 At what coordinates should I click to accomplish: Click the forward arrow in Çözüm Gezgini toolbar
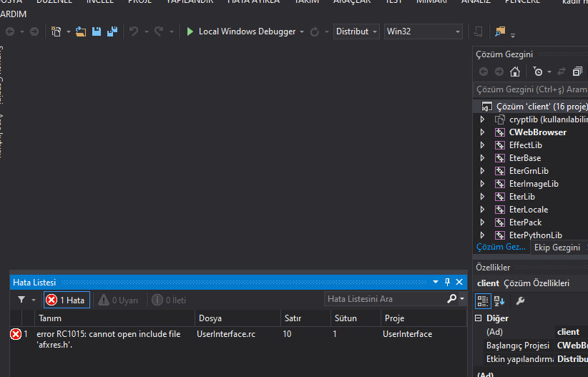(x=499, y=72)
